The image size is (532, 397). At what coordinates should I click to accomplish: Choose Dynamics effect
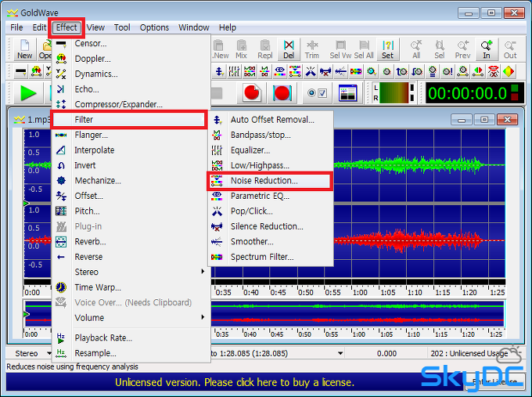[131, 74]
